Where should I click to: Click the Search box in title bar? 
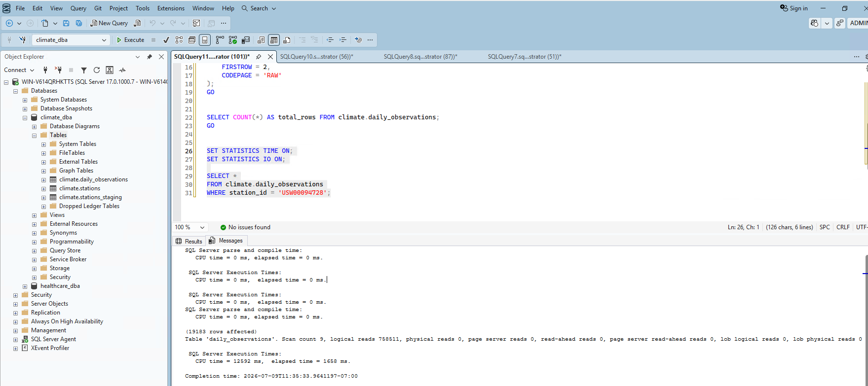coord(259,8)
